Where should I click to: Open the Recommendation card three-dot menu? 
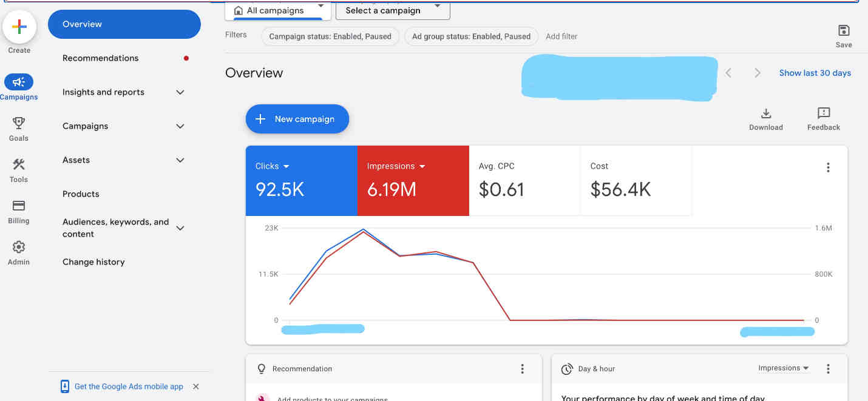click(522, 369)
